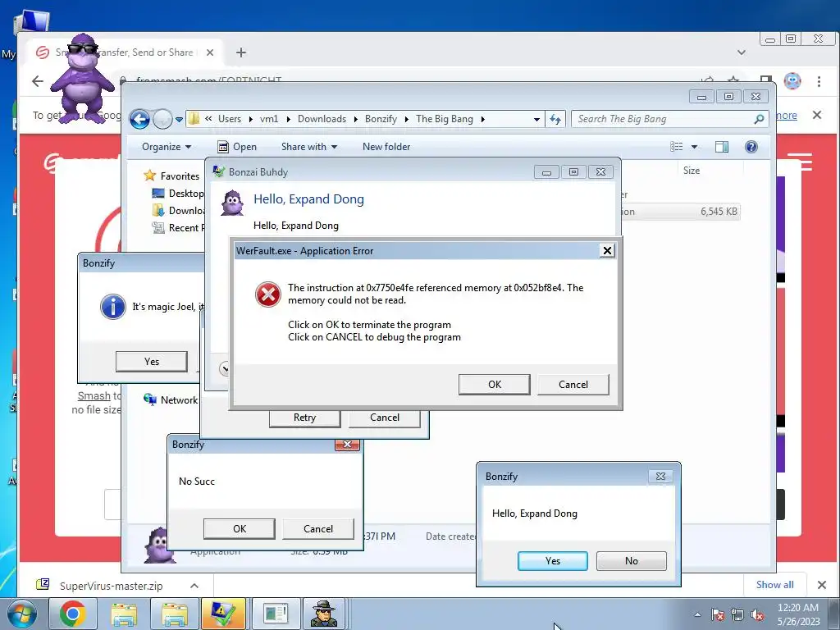This screenshot has width=840, height=630.
Task: Click New folder in Explorer toolbar
Action: click(386, 147)
